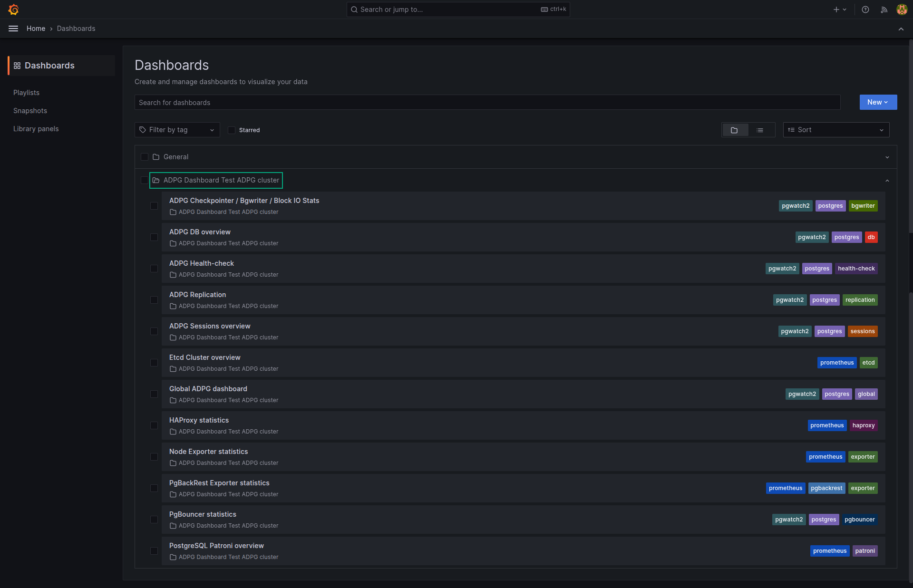The width and height of the screenshot is (913, 588).
Task: Open PgBackRest Exporter statistics dashboard
Action: coord(219,483)
